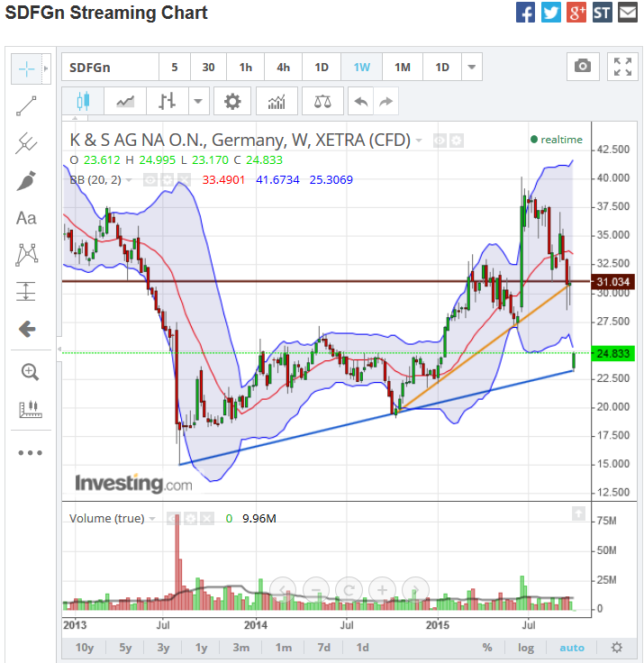Select the 1h interval
This screenshot has width=644, height=663.
[x=246, y=67]
